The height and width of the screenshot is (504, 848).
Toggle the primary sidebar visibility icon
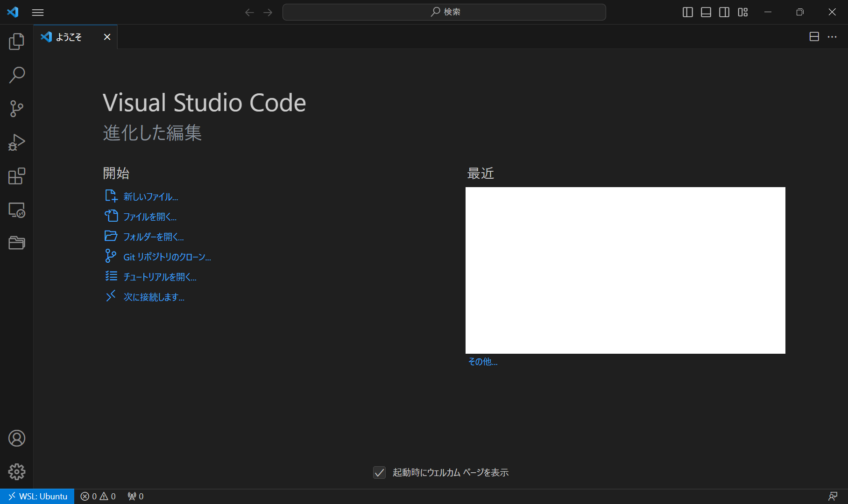pyautogui.click(x=687, y=12)
